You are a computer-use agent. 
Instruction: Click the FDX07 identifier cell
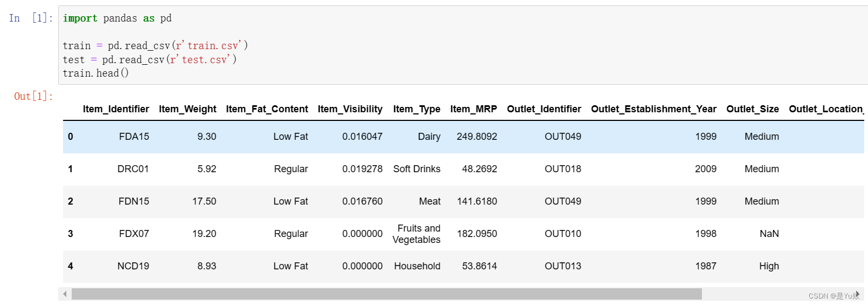134,234
